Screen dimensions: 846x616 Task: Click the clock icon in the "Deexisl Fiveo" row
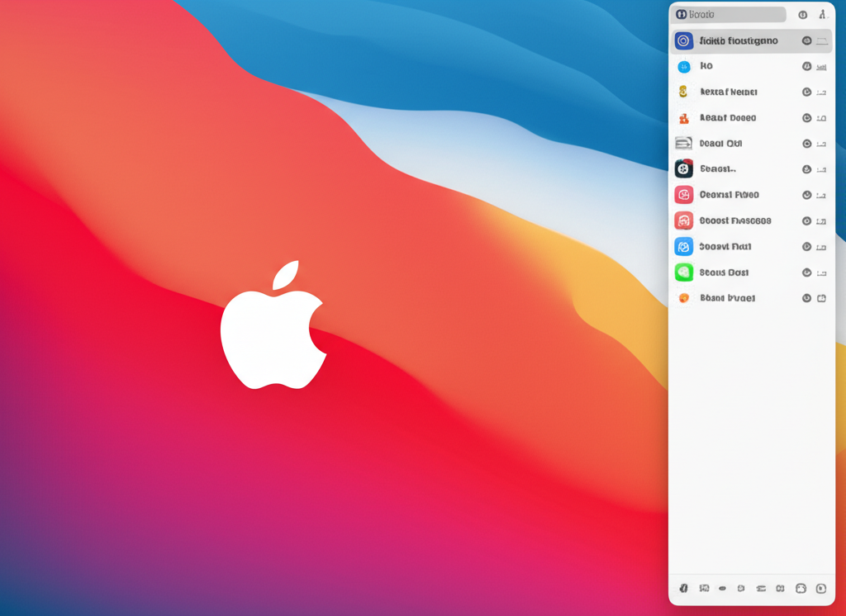pos(806,195)
